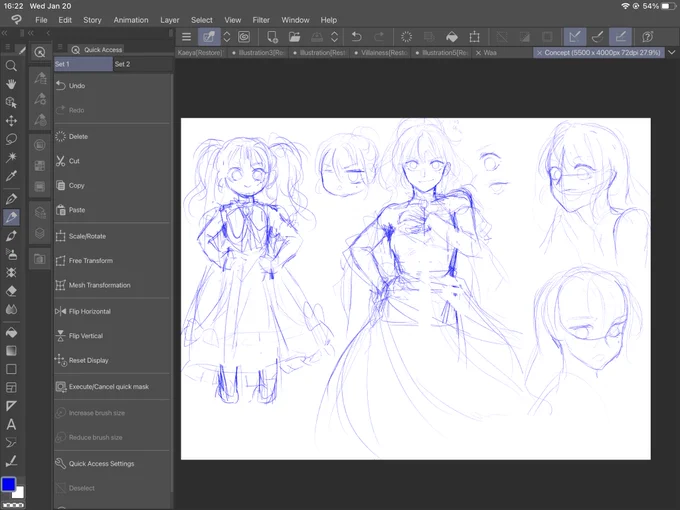This screenshot has width=680, height=510.
Task: Select the Eraser tool
Action: click(11, 291)
